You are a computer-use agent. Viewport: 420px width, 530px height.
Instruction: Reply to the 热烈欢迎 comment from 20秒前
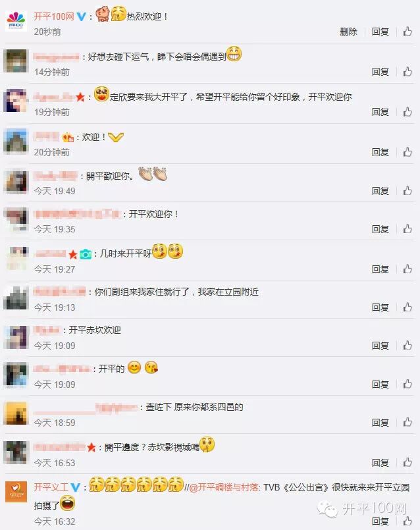tap(380, 32)
